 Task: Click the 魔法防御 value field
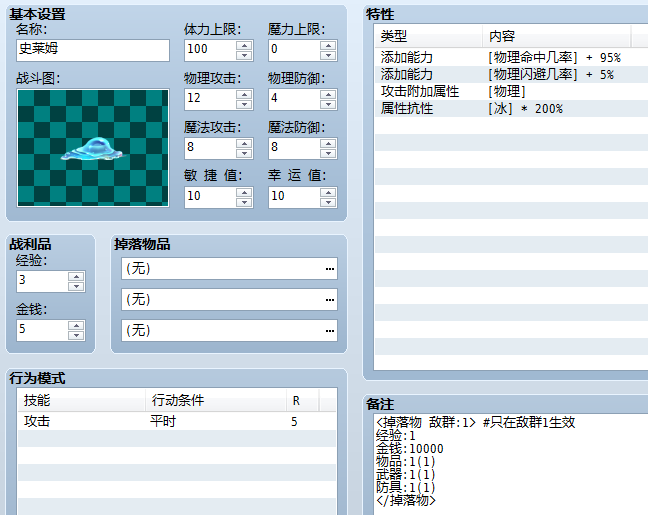tap(294, 148)
